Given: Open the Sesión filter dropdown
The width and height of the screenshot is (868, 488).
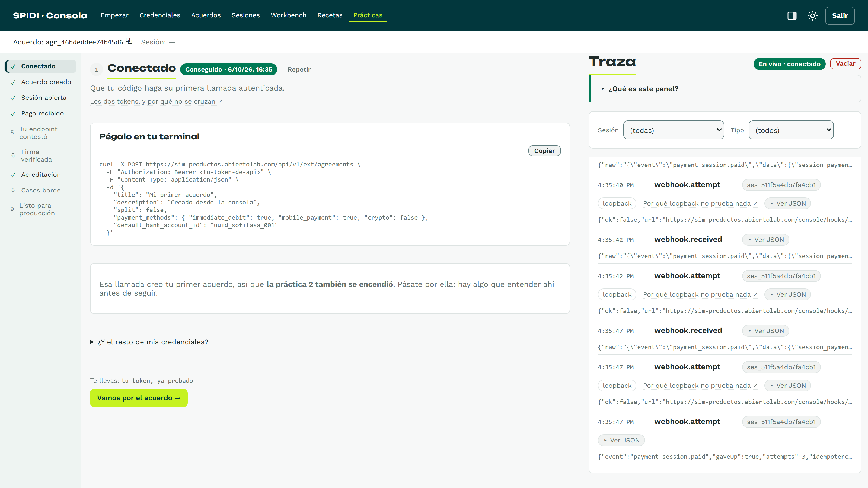Looking at the screenshot, I should click(674, 130).
